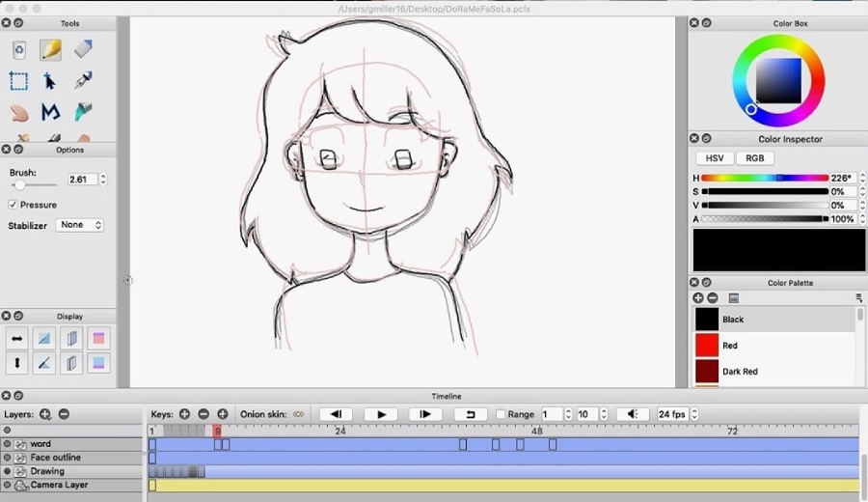
Task: Open the color palette options menu
Action: [858, 298]
